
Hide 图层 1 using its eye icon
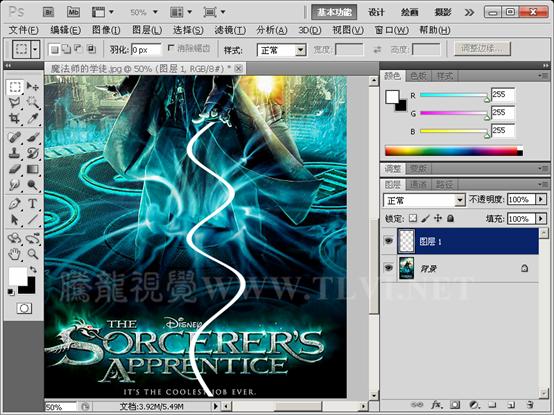[389, 241]
